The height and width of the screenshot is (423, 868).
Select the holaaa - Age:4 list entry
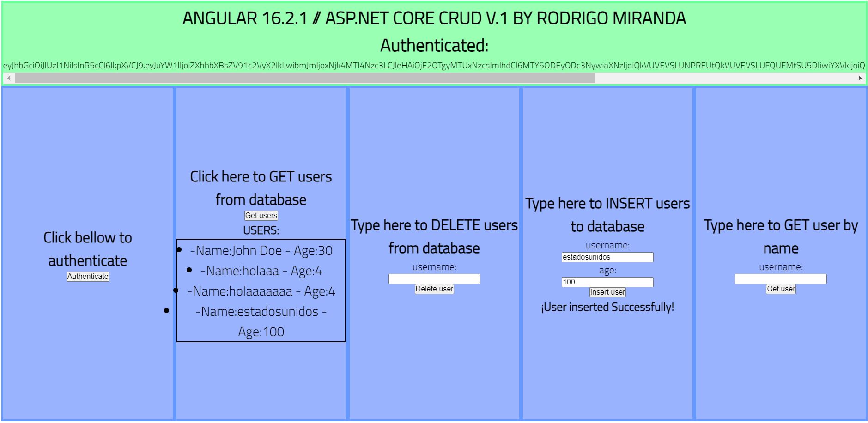[x=261, y=271]
